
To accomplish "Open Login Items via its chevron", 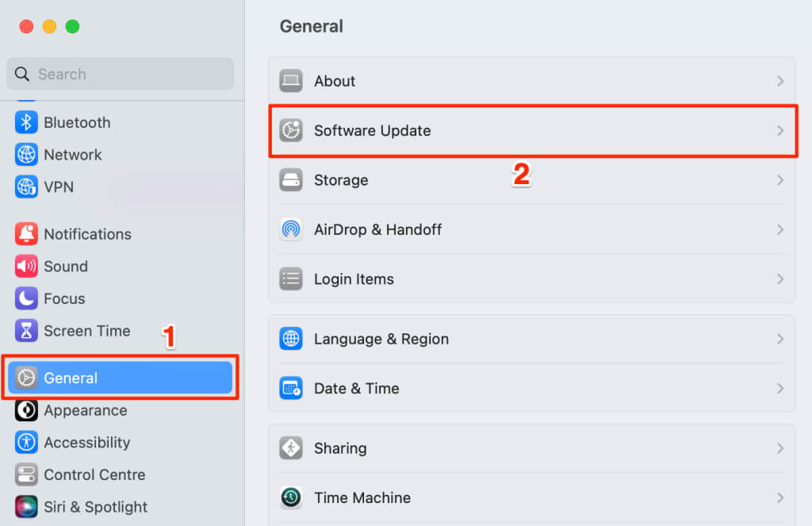I will 780,278.
